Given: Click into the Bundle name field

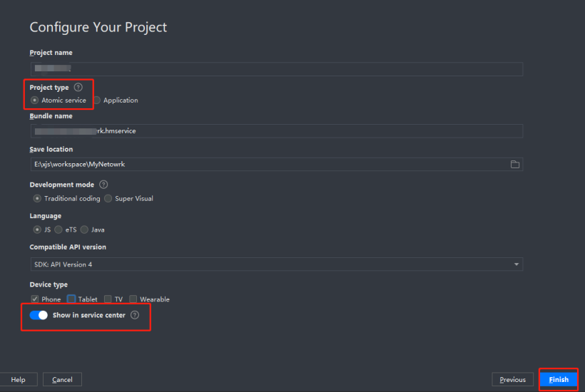Looking at the screenshot, I should click(x=276, y=131).
